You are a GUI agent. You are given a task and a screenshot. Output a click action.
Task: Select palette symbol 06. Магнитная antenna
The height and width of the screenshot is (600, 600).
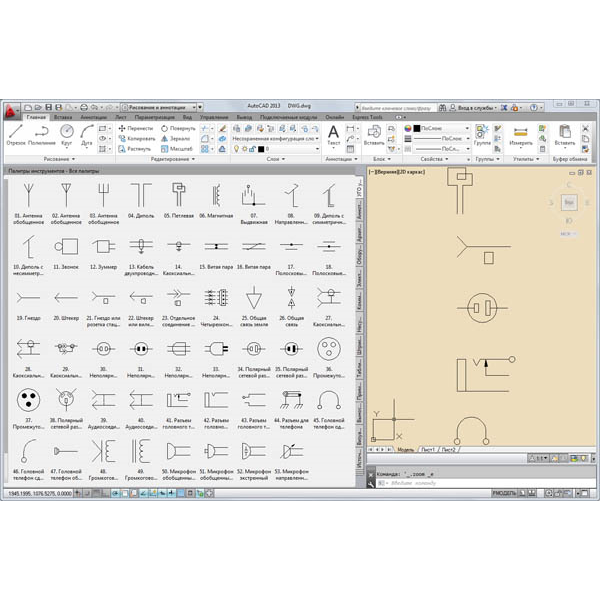coord(216,201)
